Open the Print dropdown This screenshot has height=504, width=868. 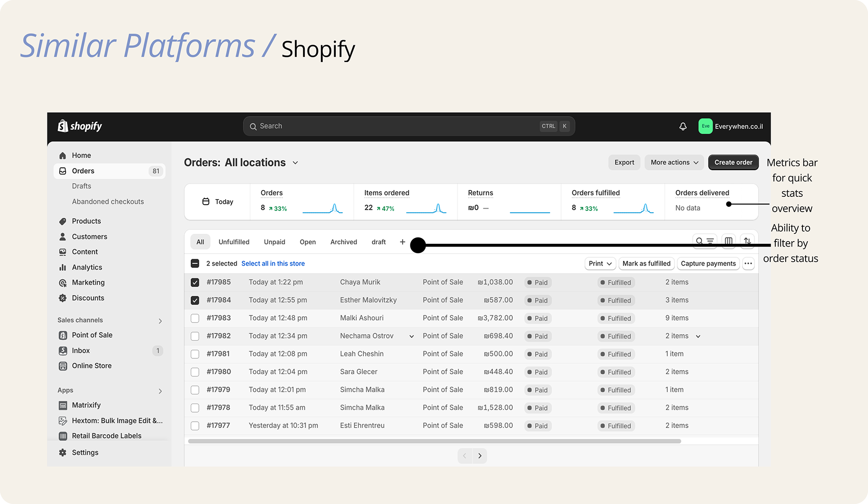600,264
